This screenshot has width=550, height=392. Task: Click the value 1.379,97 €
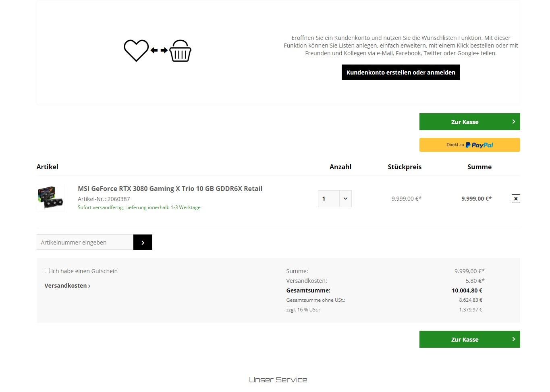(x=471, y=310)
